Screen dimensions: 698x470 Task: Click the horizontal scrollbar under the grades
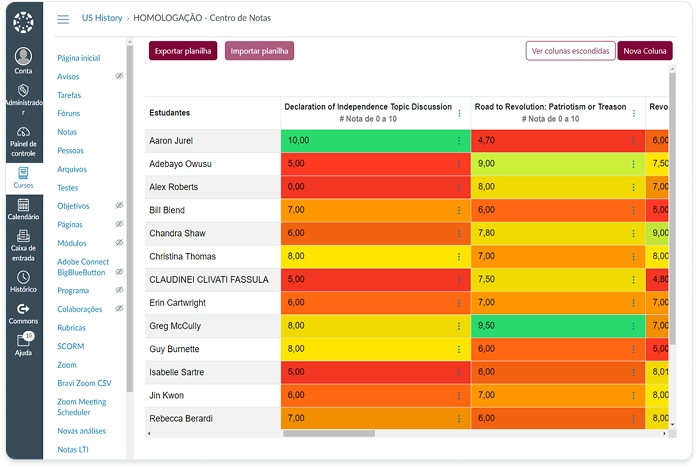329,433
